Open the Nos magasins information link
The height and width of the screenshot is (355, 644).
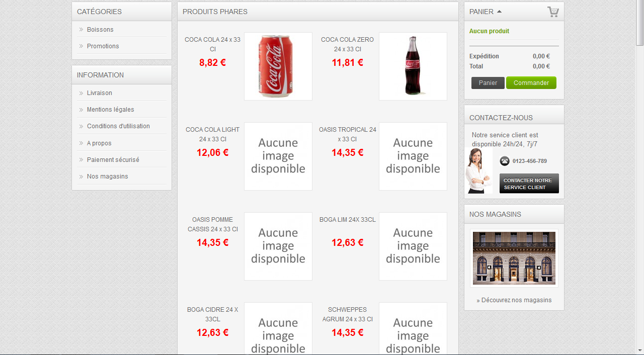point(108,176)
